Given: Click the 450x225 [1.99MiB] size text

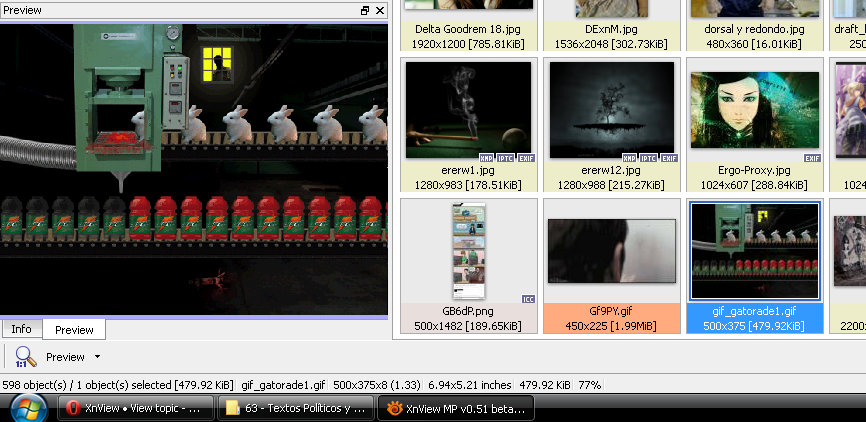Looking at the screenshot, I should [611, 326].
